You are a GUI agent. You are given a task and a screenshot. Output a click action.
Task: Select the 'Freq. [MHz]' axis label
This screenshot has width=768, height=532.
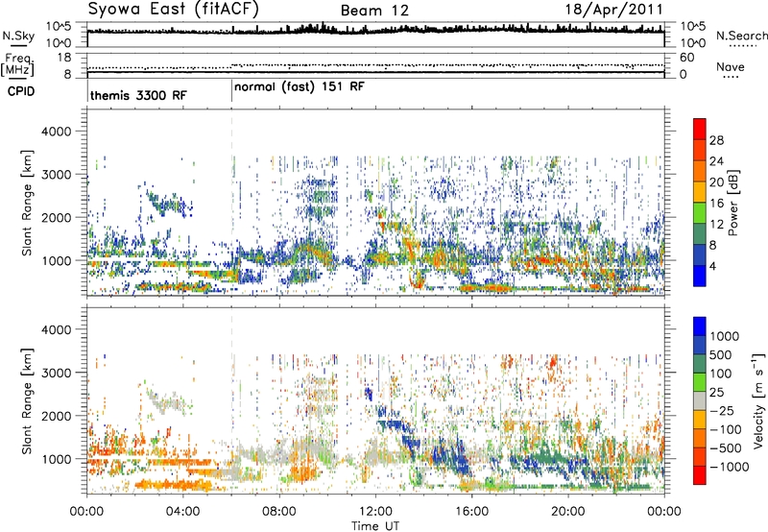(18, 65)
